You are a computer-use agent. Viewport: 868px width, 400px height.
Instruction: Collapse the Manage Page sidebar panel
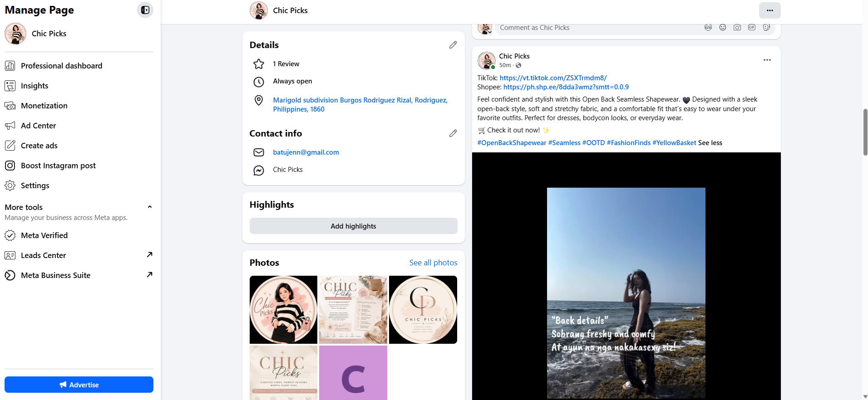pos(145,10)
